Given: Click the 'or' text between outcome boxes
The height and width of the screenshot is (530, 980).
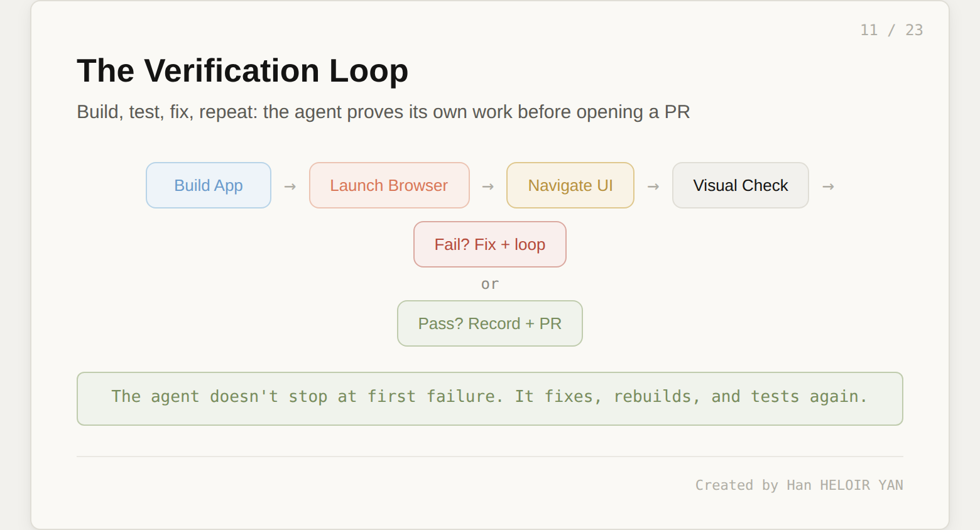Looking at the screenshot, I should point(489,284).
